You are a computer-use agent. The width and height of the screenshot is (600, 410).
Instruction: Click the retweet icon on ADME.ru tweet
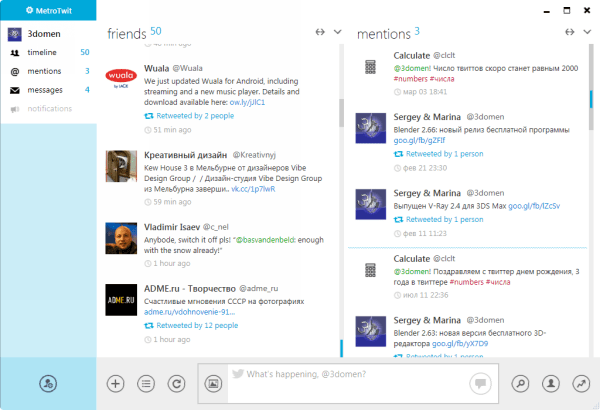148,326
